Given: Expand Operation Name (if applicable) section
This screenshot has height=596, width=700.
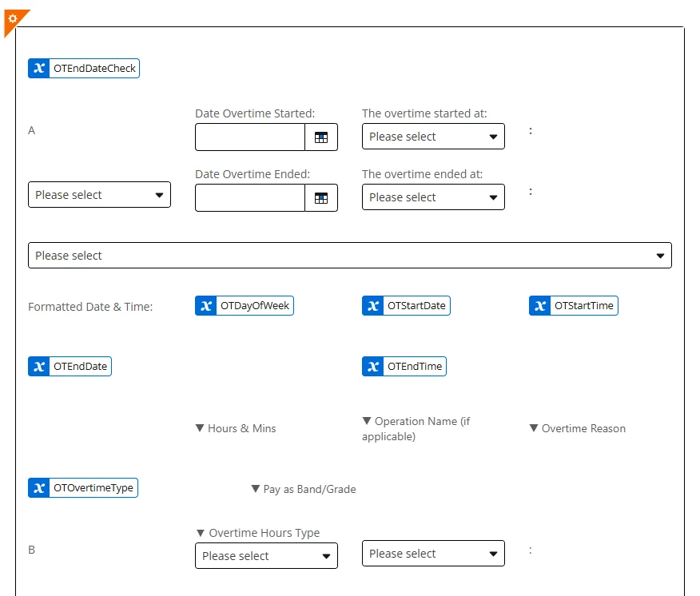Looking at the screenshot, I should coord(416,428).
